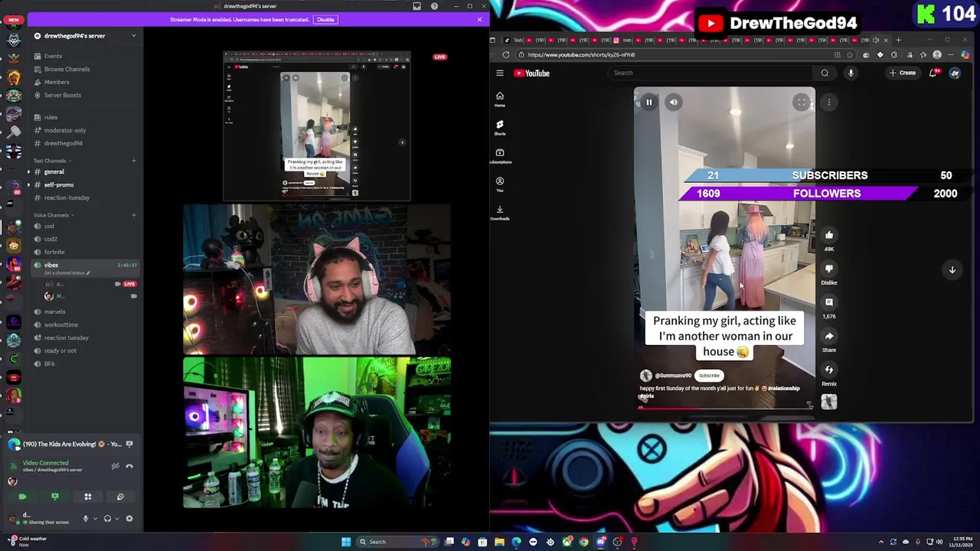Share the YouTube Short
Screen dimensions: 980x551
829,336
